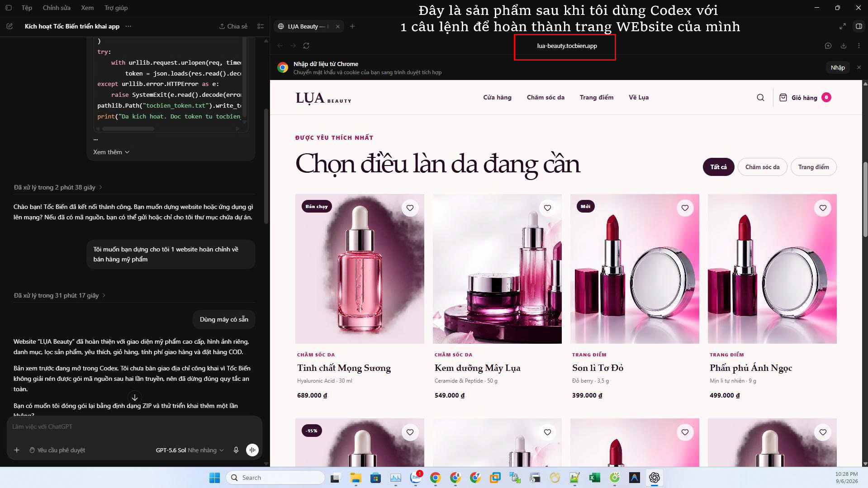Viewport: 868px width, 488px height.
Task: Open the Tệp menu
Action: [27, 8]
